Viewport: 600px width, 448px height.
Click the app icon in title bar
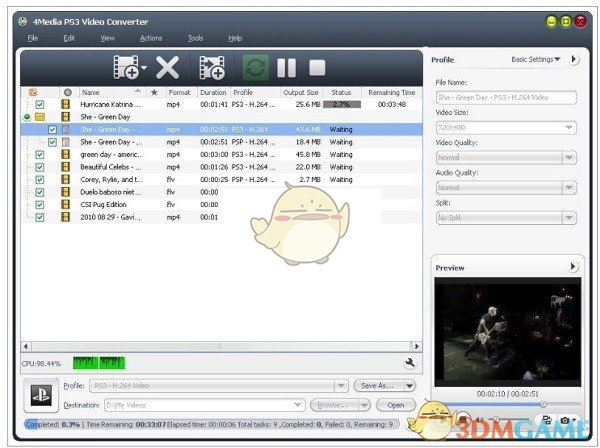click(23, 21)
